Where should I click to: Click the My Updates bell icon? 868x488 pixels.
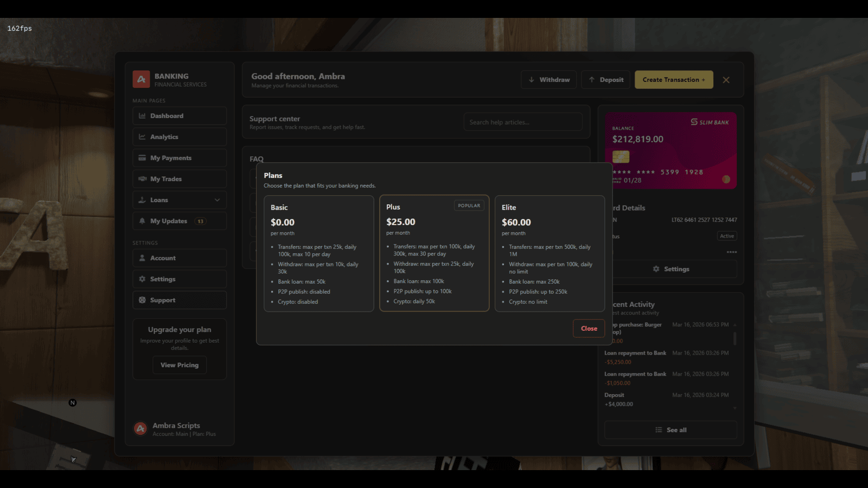point(142,221)
